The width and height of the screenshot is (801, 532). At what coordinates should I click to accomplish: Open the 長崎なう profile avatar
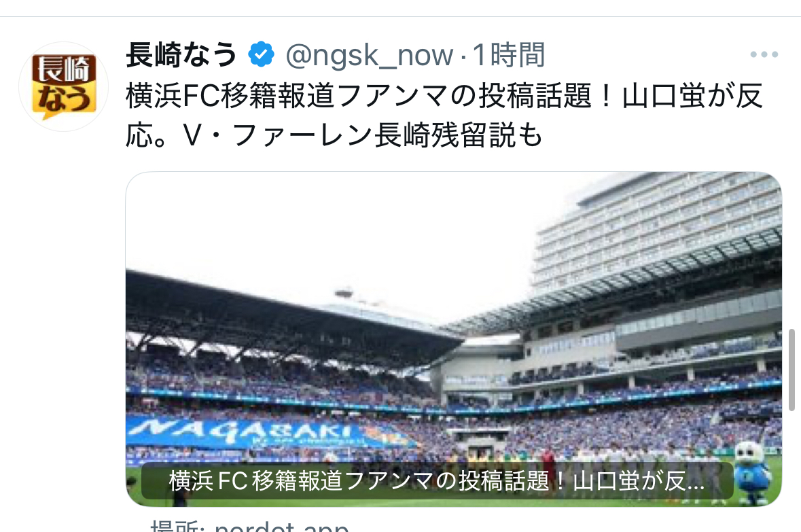tap(63, 86)
